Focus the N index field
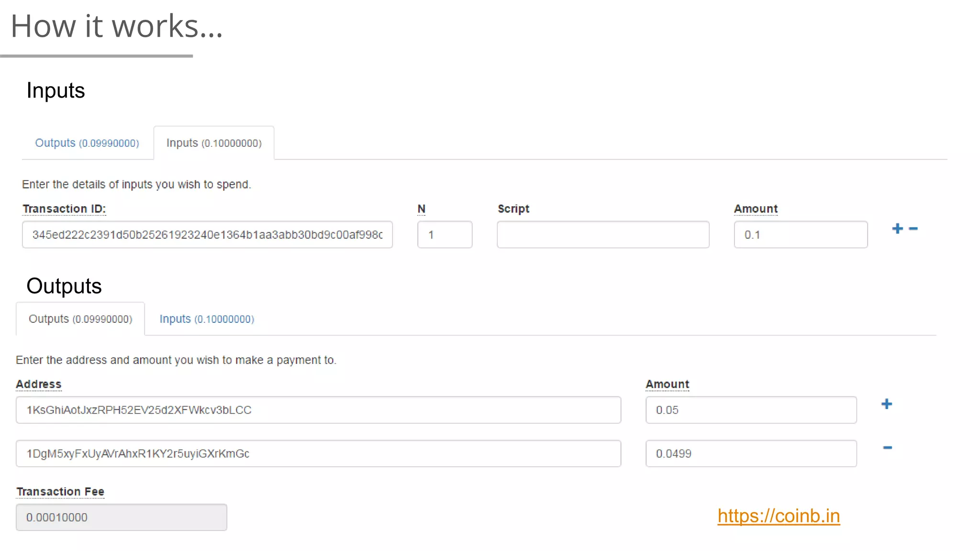Screen dimensions: 980x551 [x=445, y=235]
